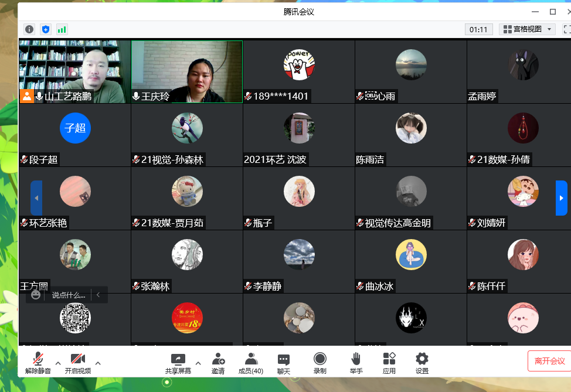Open 设置 settings gear

point(422,363)
